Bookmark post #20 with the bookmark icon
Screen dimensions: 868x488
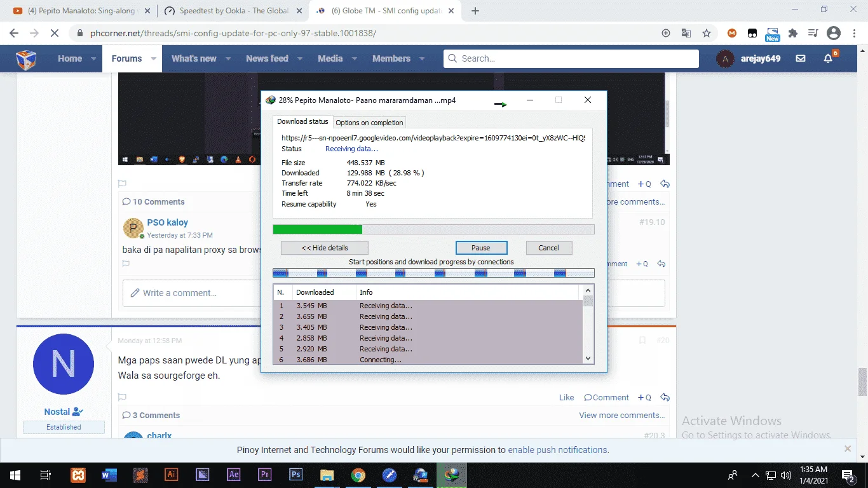642,341
